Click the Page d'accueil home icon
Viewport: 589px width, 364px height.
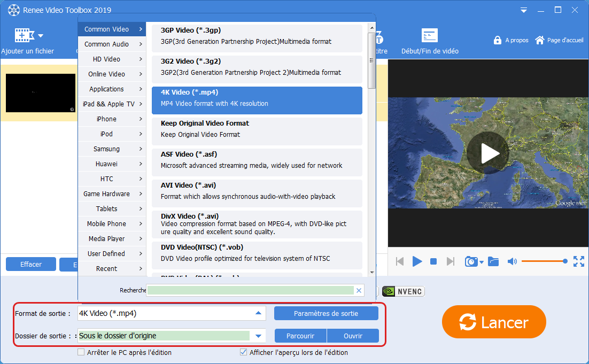[x=539, y=40]
